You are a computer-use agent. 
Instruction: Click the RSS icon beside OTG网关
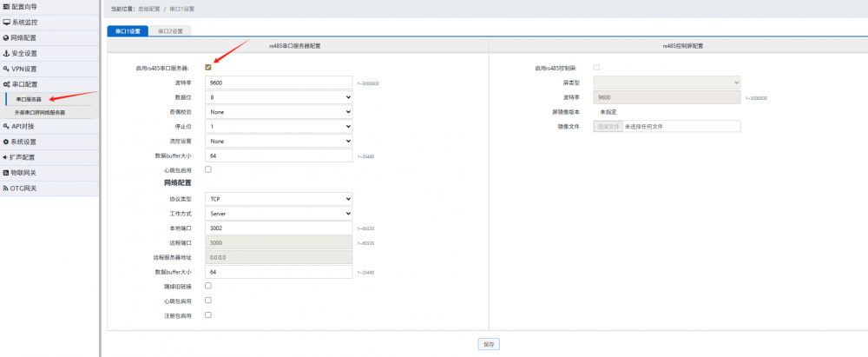tap(6, 188)
